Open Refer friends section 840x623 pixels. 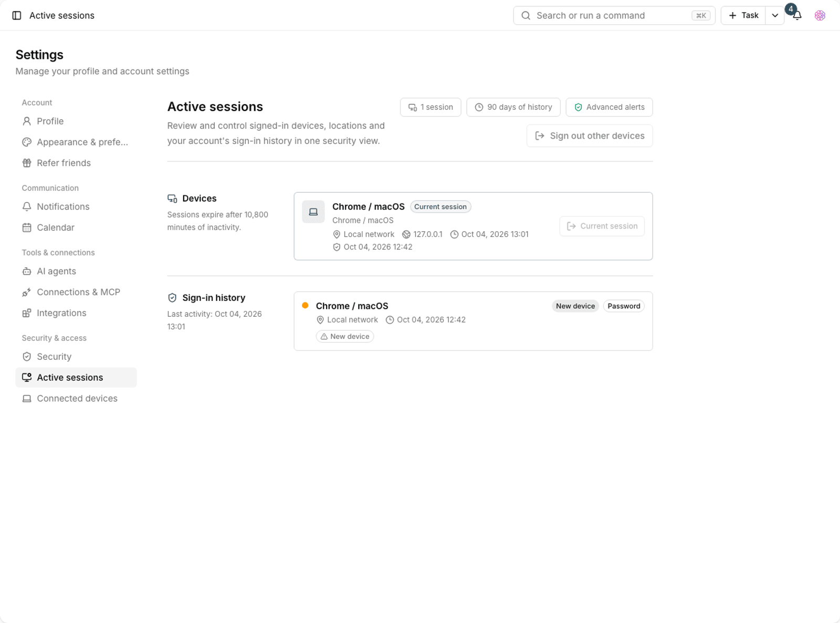click(x=76, y=163)
